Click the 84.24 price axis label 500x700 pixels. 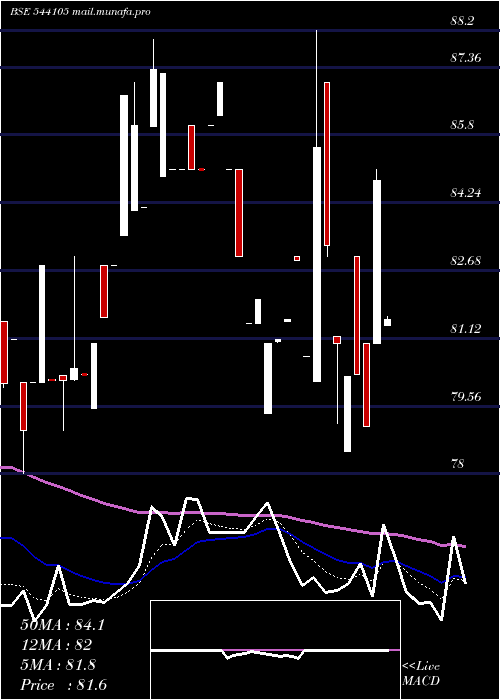(466, 193)
